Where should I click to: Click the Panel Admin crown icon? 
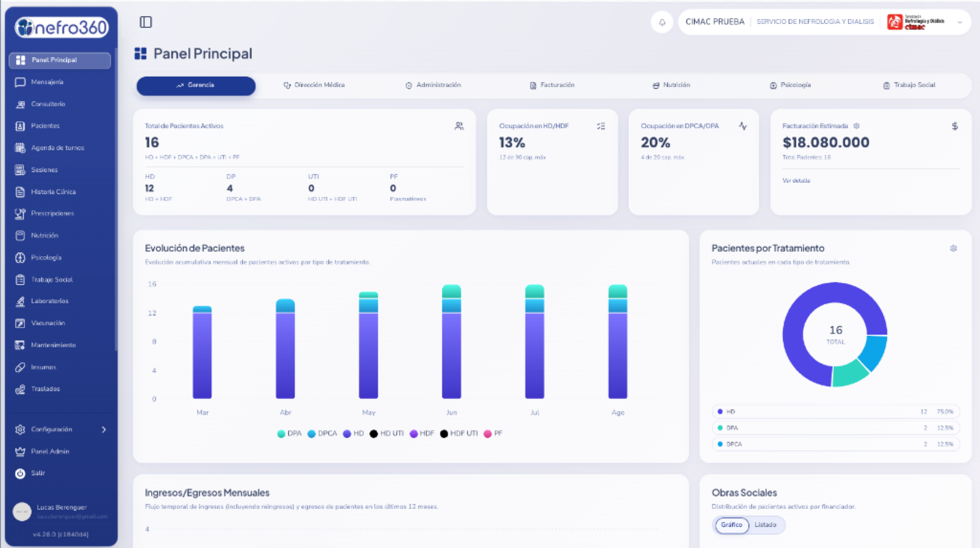point(20,451)
